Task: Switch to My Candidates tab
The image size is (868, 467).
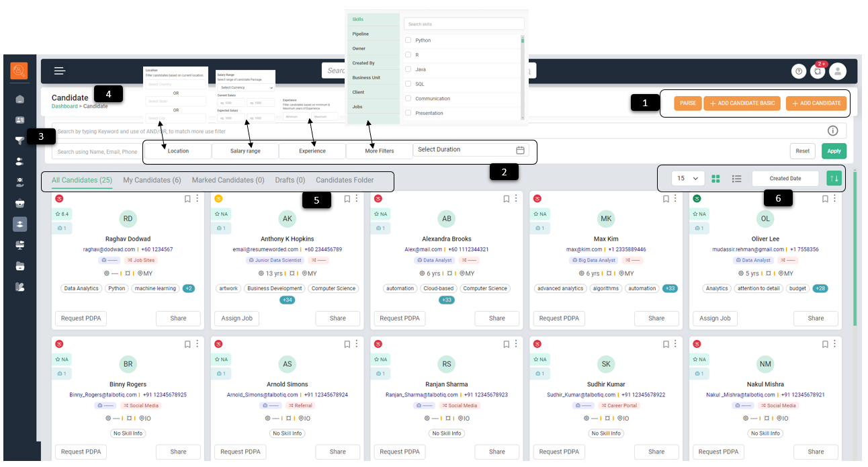Action: pyautogui.click(x=152, y=180)
